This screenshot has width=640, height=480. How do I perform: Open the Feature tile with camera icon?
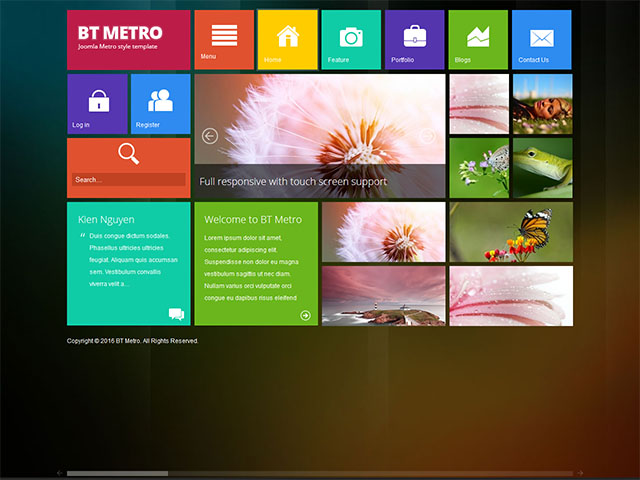(351, 40)
